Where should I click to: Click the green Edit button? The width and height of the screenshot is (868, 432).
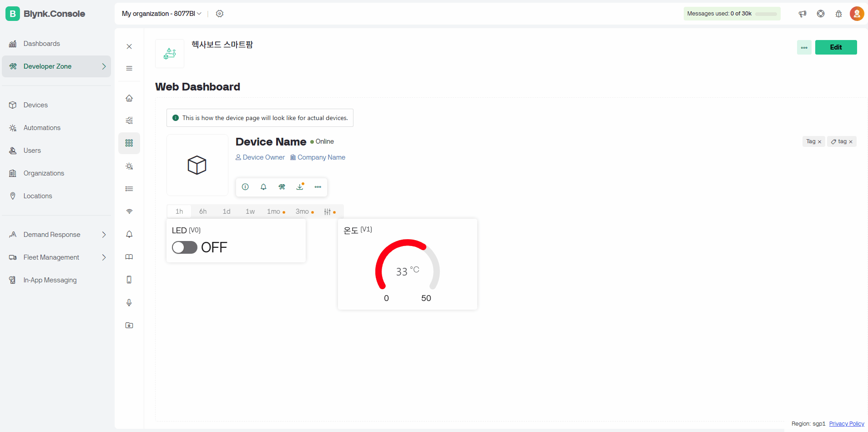pyautogui.click(x=836, y=47)
